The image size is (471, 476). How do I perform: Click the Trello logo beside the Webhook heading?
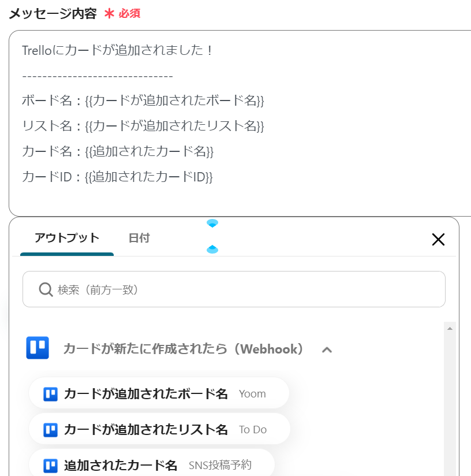(38, 348)
